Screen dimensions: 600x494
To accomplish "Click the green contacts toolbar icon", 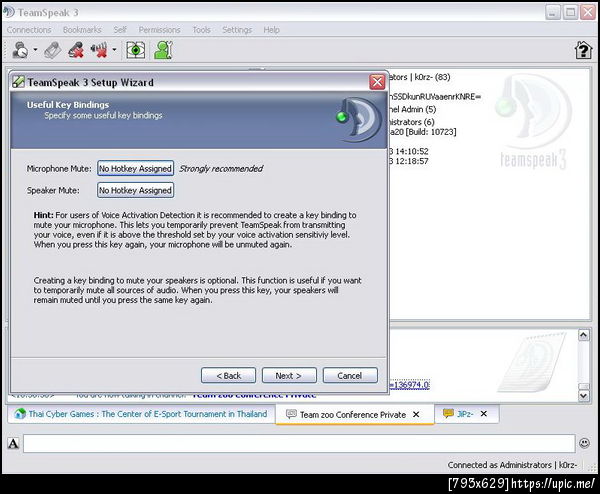I will pyautogui.click(x=163, y=50).
